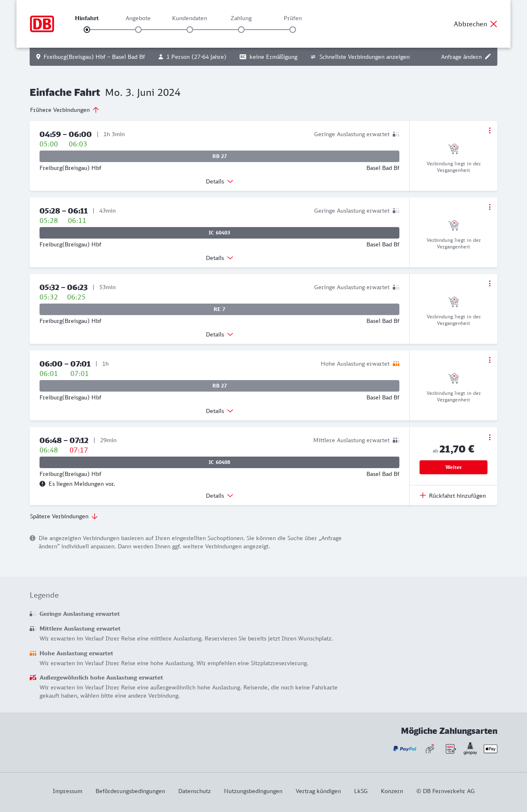Viewport: 527px width, 812px height.
Task: Click the Apple Pay icon
Action: (x=490, y=749)
